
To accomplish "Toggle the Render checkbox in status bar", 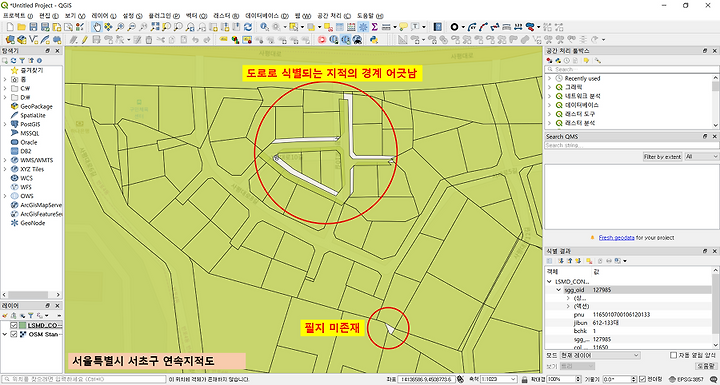I will (643, 379).
